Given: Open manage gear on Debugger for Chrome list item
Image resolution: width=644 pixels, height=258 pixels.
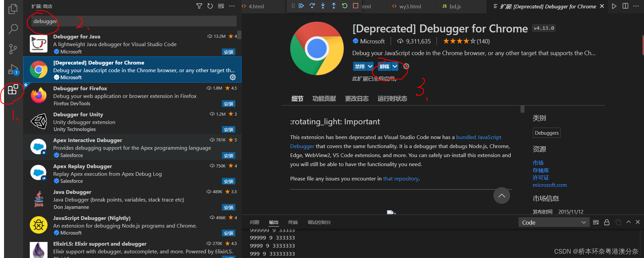Looking at the screenshot, I should pyautogui.click(x=233, y=77).
